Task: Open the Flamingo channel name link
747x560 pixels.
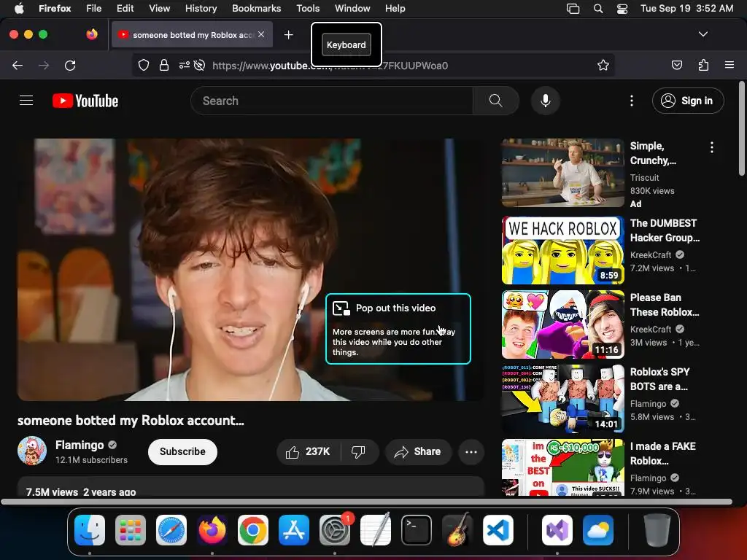Action: coord(80,445)
